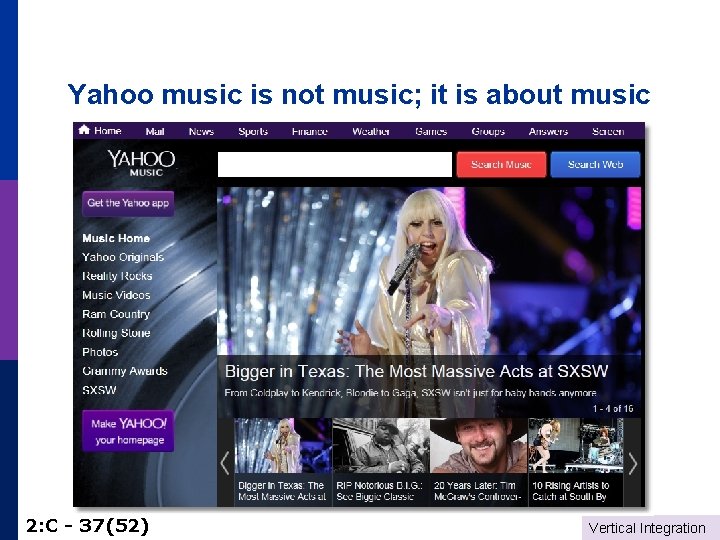
Task: Click RIP Notorious B.I.G. caption text
Action: pos(379,491)
